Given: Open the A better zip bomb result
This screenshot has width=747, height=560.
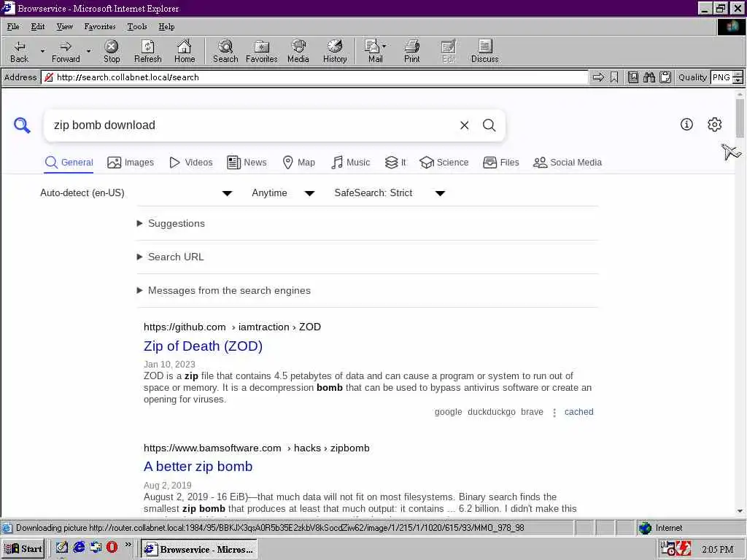Looking at the screenshot, I should click(198, 466).
